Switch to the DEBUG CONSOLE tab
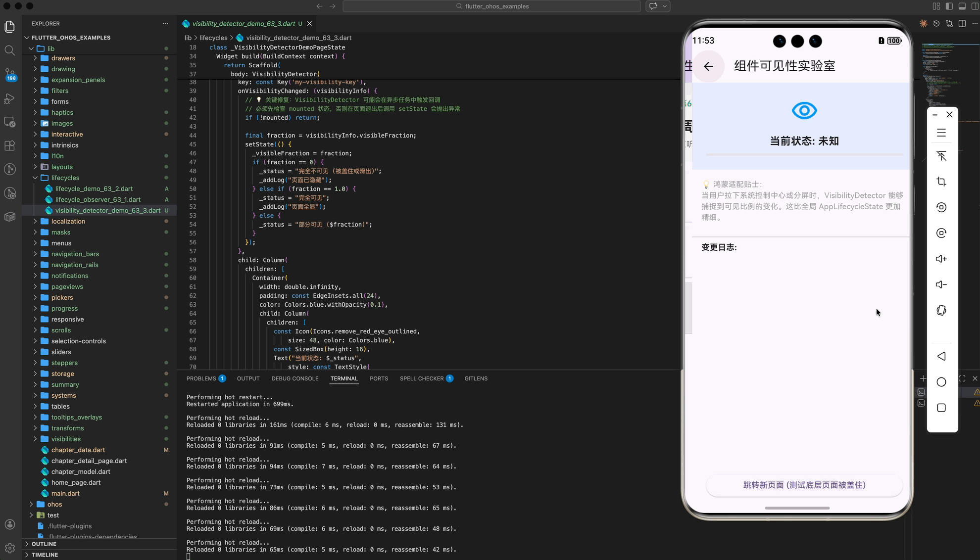The height and width of the screenshot is (560, 980). (294, 378)
